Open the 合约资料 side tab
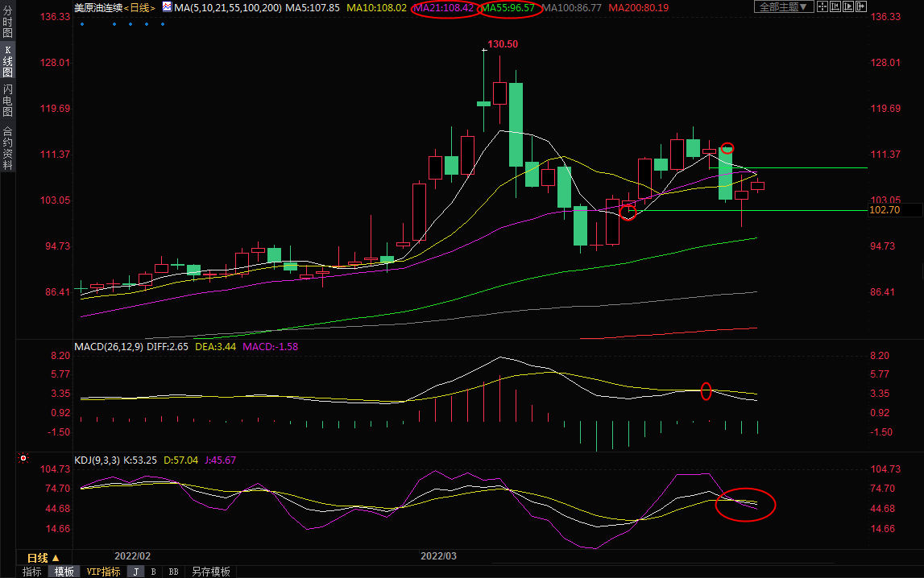This screenshot has width=924, height=578. [7, 147]
